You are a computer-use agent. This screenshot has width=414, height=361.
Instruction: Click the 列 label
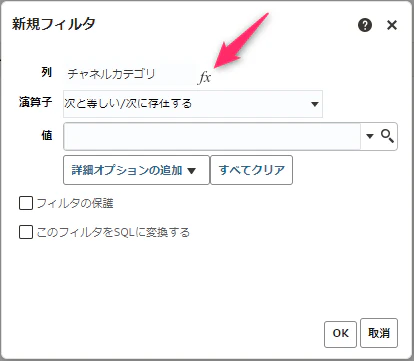pyautogui.click(x=46, y=72)
